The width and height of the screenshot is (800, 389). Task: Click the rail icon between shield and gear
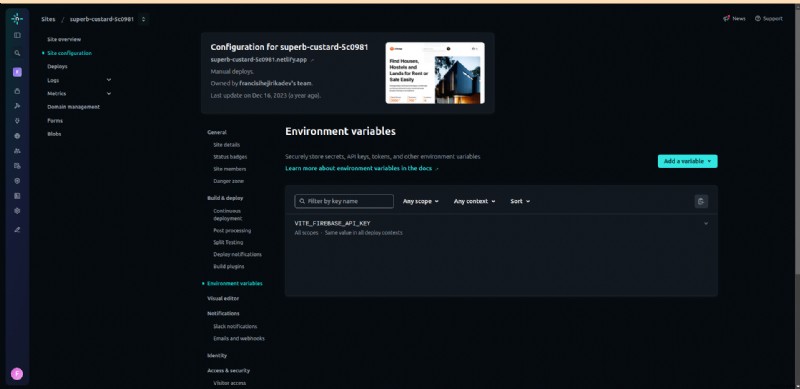[x=17, y=196]
